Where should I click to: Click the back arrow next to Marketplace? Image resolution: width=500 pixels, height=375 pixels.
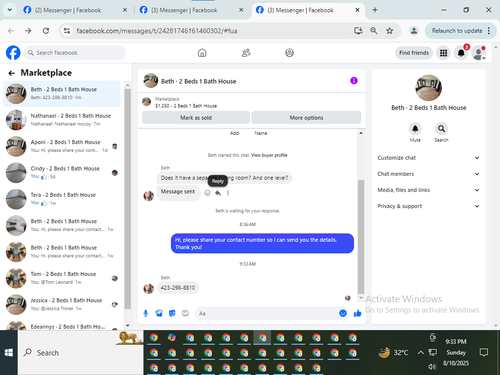(12, 73)
